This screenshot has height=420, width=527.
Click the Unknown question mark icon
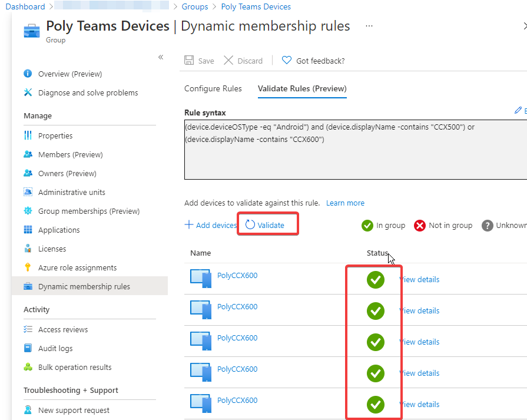tap(488, 225)
